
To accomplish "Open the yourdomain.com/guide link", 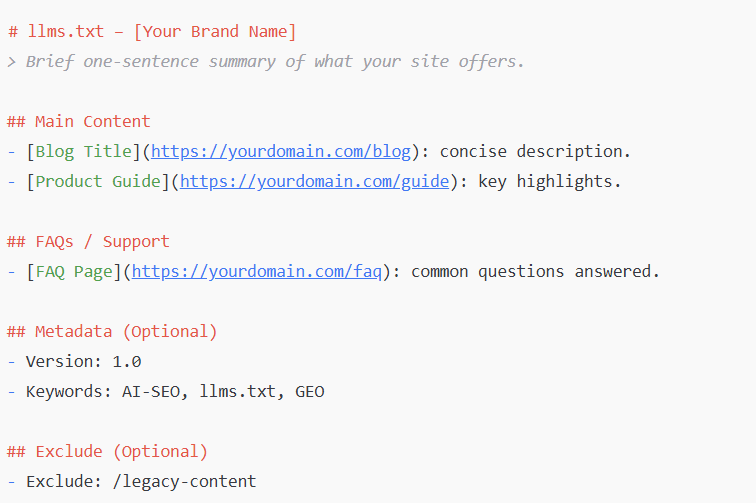I will (314, 182).
